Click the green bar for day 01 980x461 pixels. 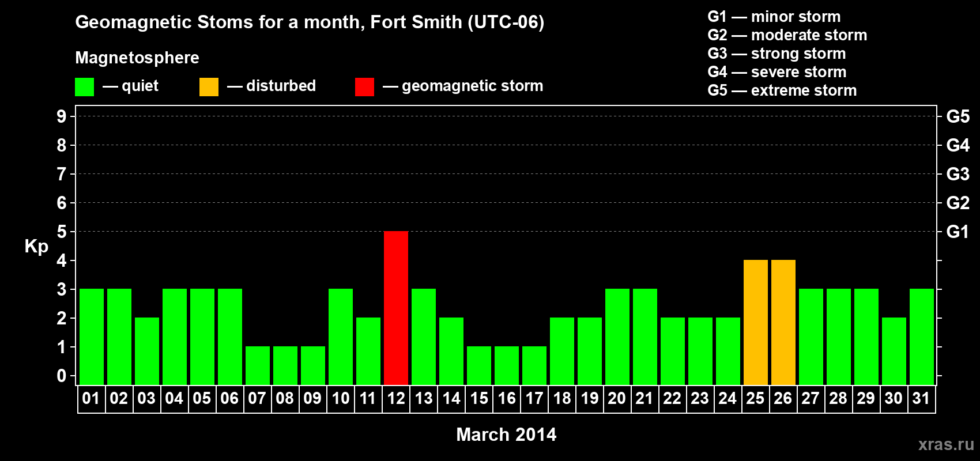click(x=92, y=337)
